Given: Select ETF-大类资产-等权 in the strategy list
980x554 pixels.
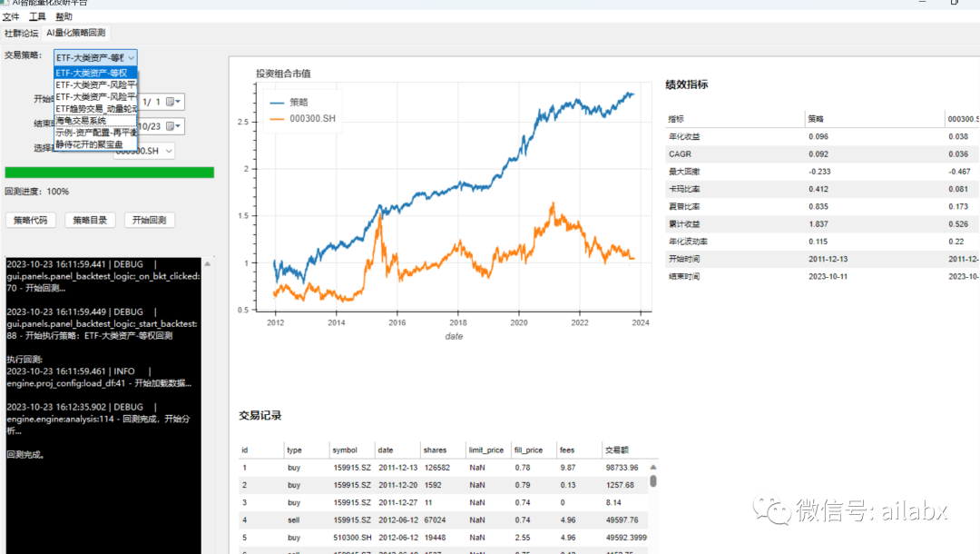Looking at the screenshot, I should coord(95,73).
